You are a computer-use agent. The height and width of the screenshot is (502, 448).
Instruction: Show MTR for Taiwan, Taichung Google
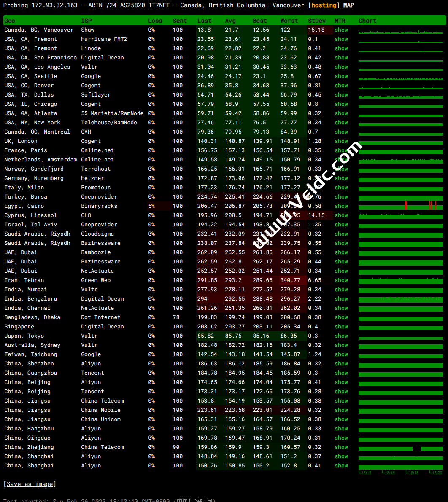[x=341, y=354]
